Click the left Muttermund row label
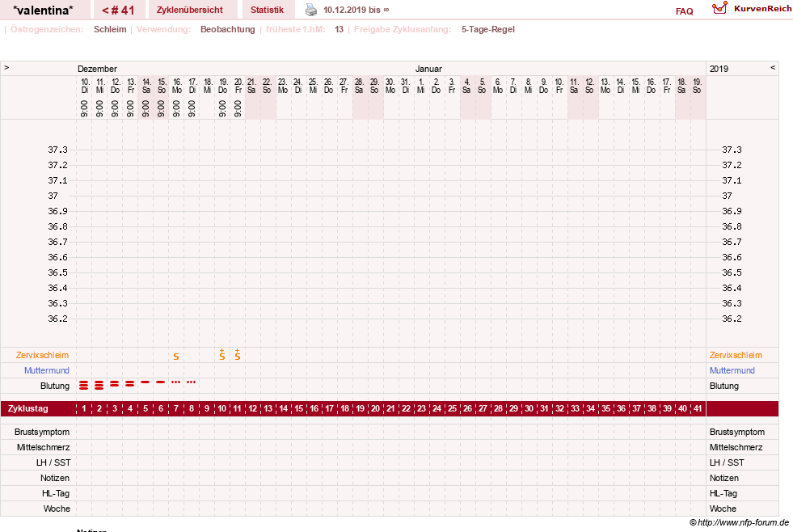Screen dimensions: 793x532 pos(47,370)
